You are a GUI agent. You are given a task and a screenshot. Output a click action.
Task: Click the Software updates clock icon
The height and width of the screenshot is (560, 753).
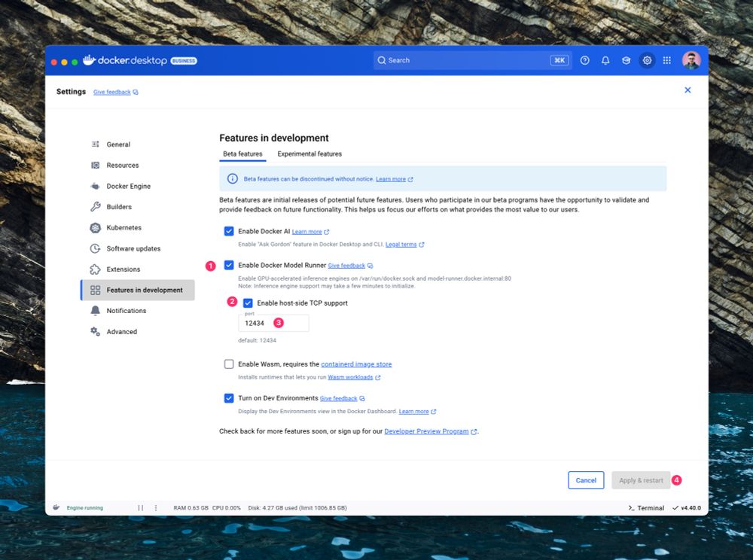click(96, 248)
